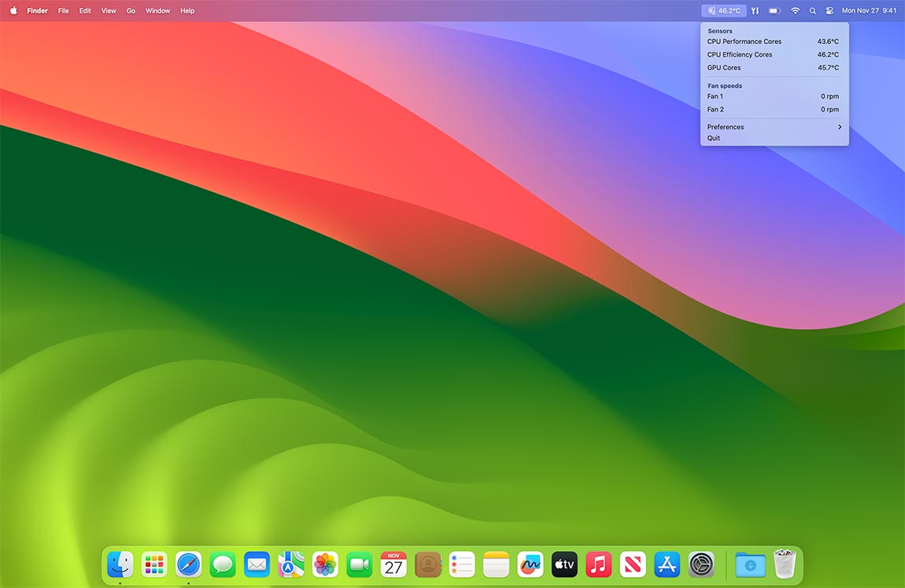Select the CPU Performance Cores sensor reading
The width and height of the screenshot is (905, 588).
click(x=744, y=41)
